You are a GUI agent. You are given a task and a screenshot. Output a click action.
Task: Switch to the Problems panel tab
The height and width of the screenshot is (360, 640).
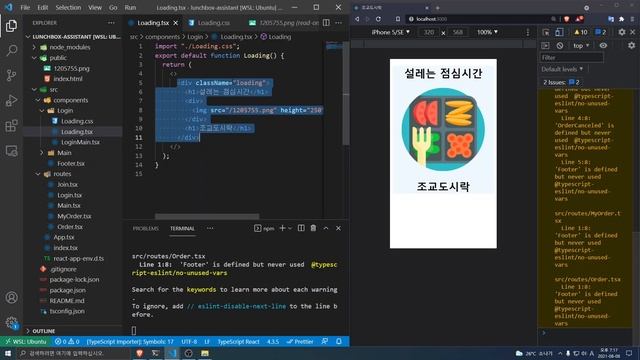(145, 229)
